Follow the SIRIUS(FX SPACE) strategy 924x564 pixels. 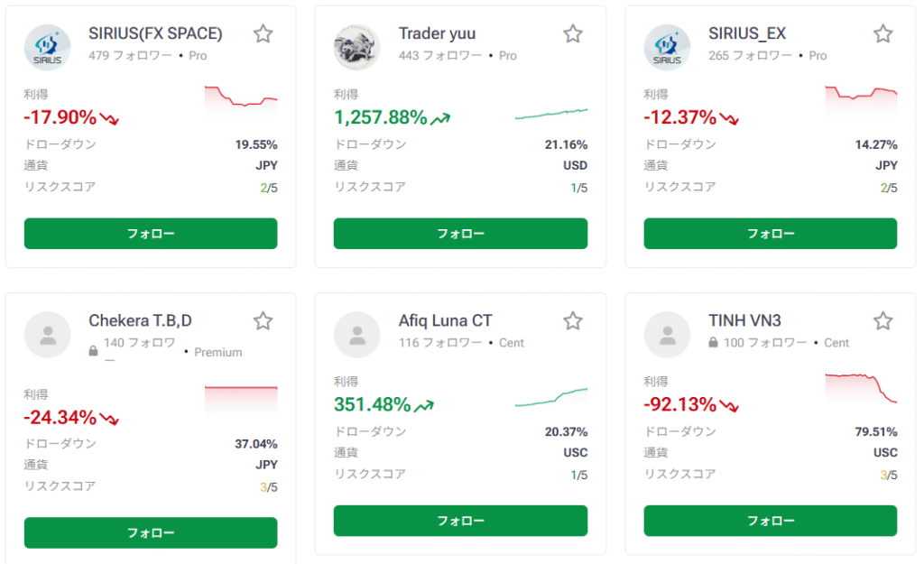pos(151,234)
